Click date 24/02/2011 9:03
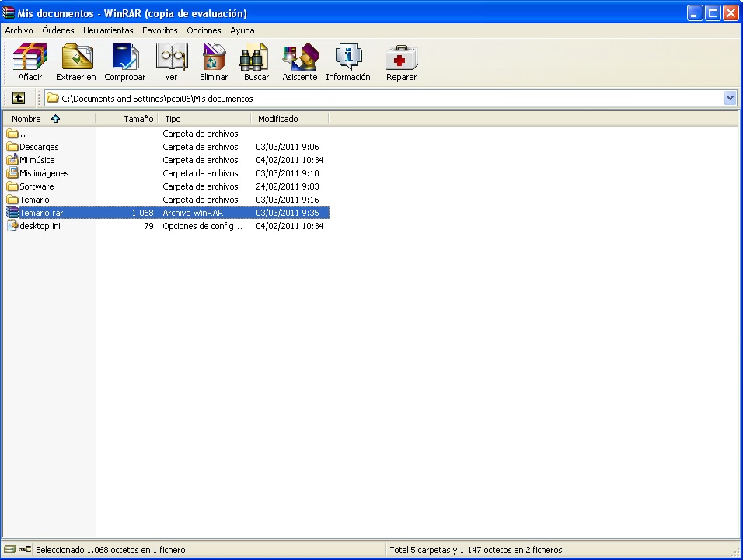This screenshot has height=560, width=743. [x=287, y=186]
